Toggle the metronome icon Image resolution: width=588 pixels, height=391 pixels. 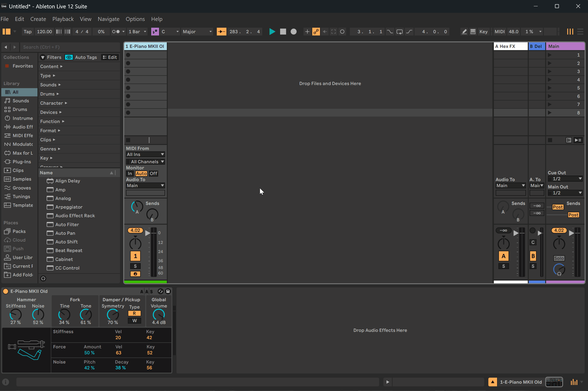coord(116,32)
